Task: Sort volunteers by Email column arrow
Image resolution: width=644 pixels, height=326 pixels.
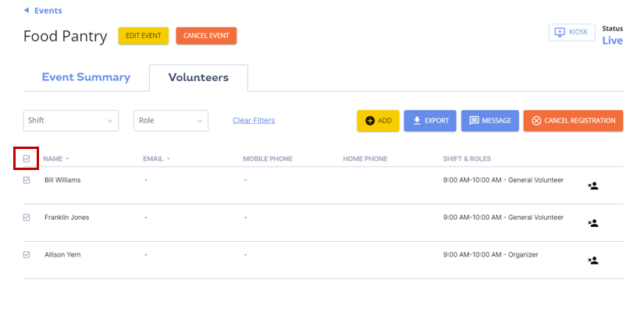Action: click(168, 159)
